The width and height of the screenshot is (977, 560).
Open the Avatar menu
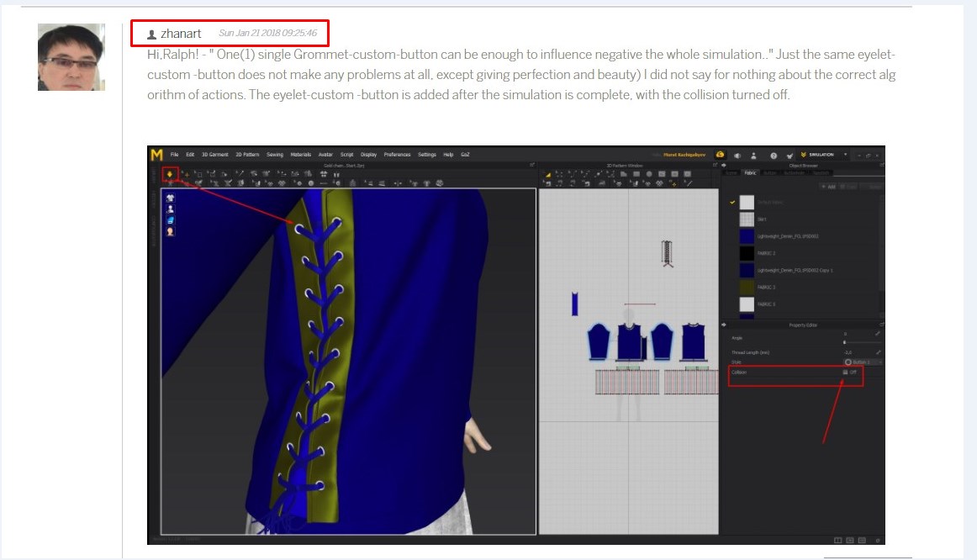click(326, 155)
